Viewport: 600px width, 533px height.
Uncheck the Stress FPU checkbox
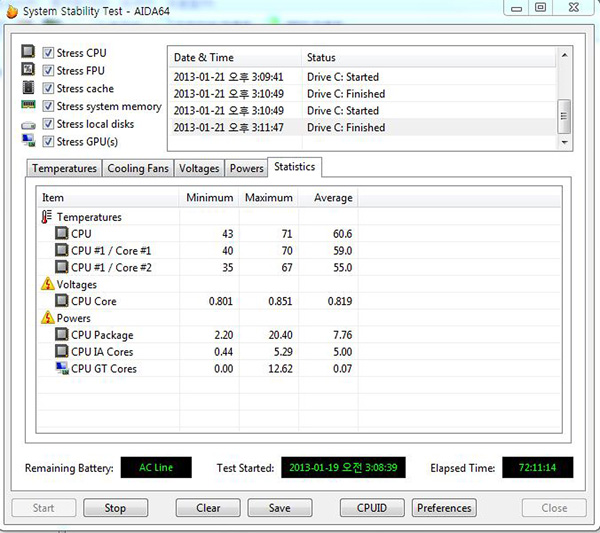click(48, 70)
